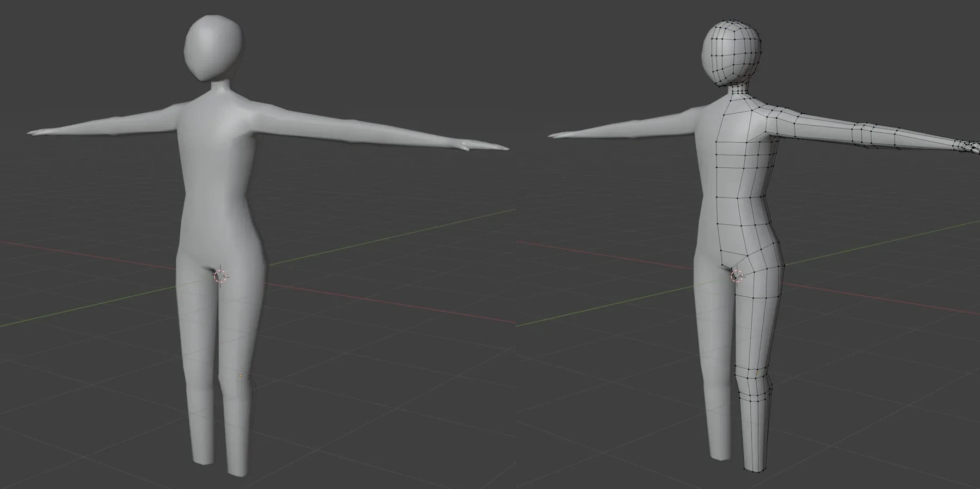Select the orange origin dot on wireframe knee
Screen dimensions: 980x489
click(x=756, y=374)
